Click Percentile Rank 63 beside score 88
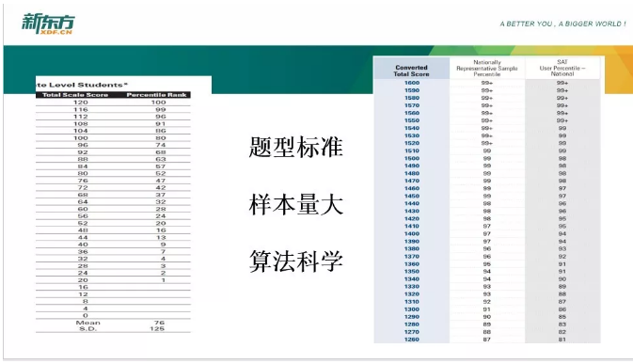 click(x=161, y=159)
